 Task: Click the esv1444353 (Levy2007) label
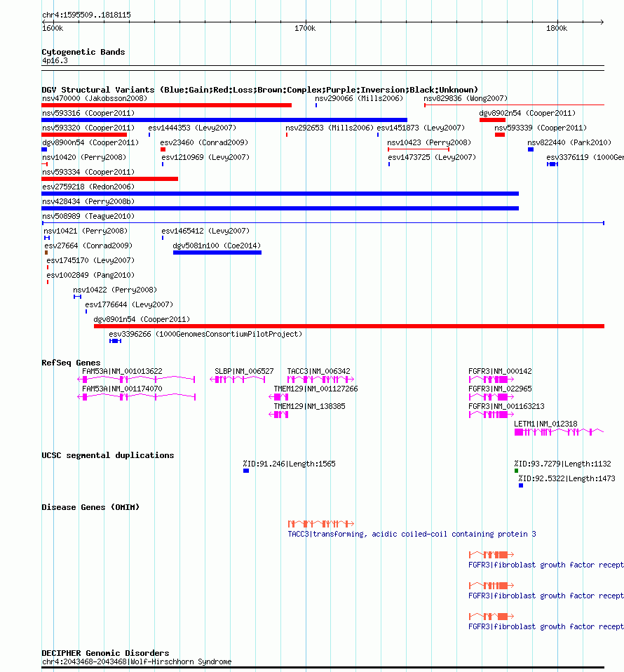click(x=192, y=128)
